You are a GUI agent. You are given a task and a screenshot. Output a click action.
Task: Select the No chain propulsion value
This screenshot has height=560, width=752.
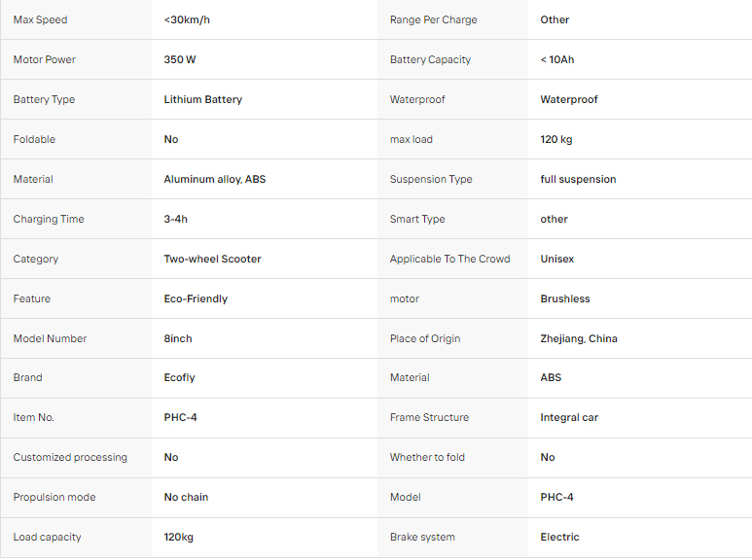click(186, 497)
